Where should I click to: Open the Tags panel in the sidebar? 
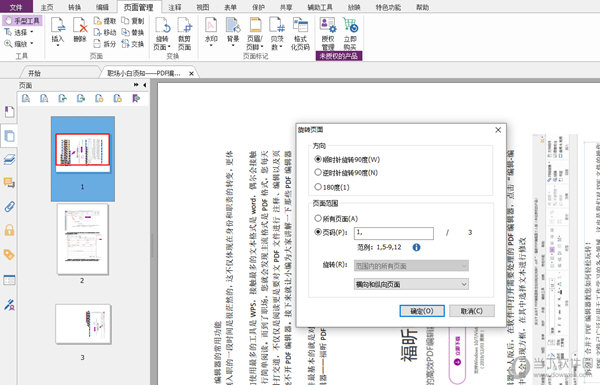pos(9,254)
